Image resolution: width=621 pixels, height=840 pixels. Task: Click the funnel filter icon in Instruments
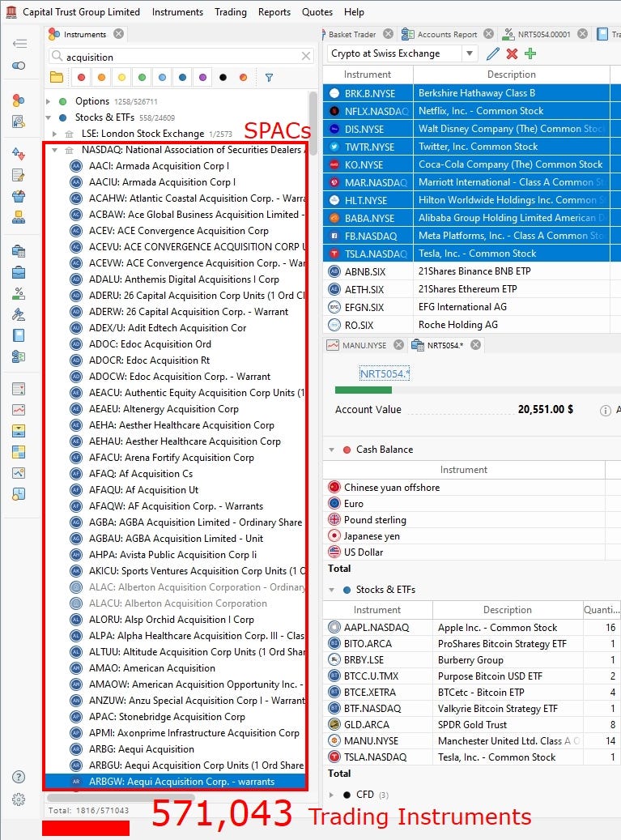[270, 78]
